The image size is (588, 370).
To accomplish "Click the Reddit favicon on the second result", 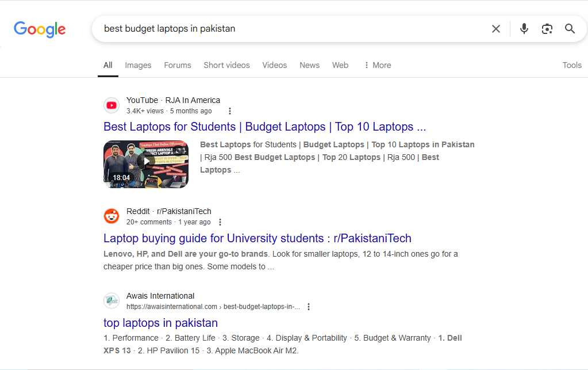I will (x=112, y=216).
